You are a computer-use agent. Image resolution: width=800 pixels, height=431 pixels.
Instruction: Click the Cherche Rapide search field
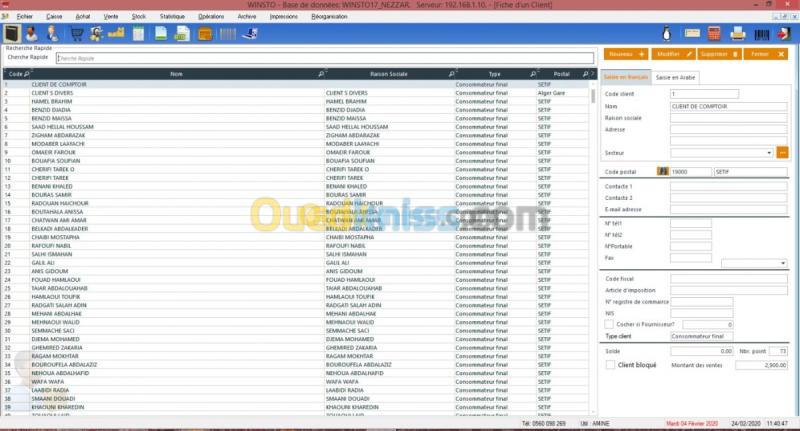click(324, 58)
